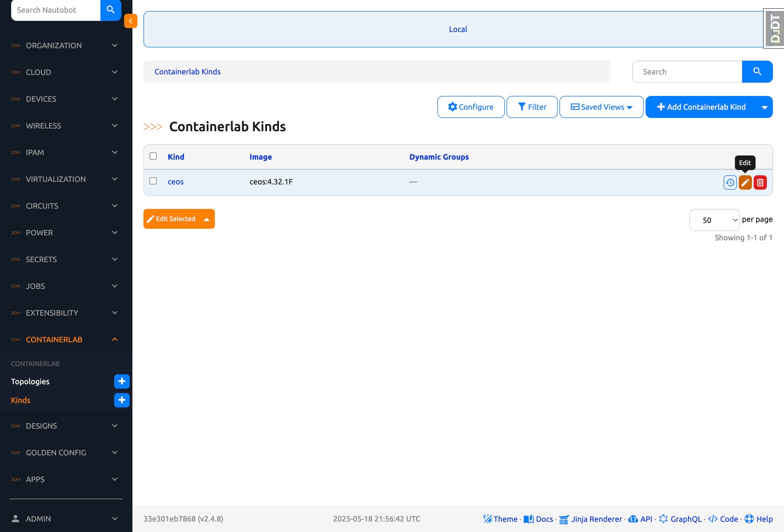Open the ceos kind link
The width and height of the screenshot is (784, 532).
[x=175, y=182]
